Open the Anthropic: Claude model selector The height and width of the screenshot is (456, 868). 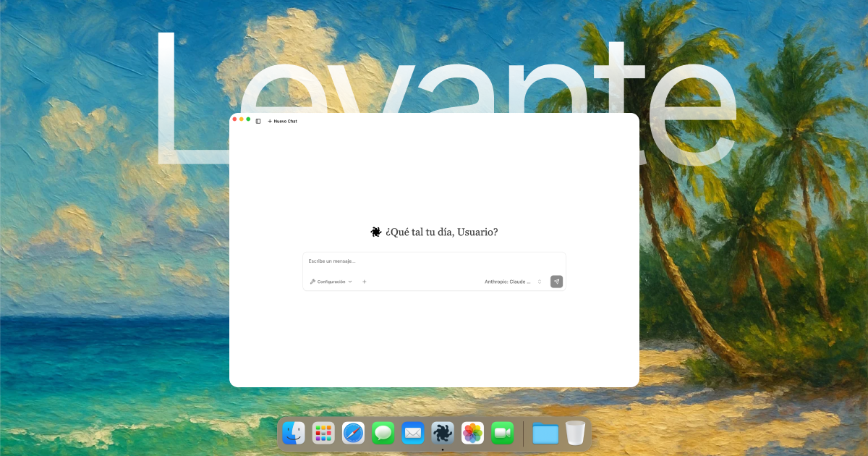(x=514, y=282)
